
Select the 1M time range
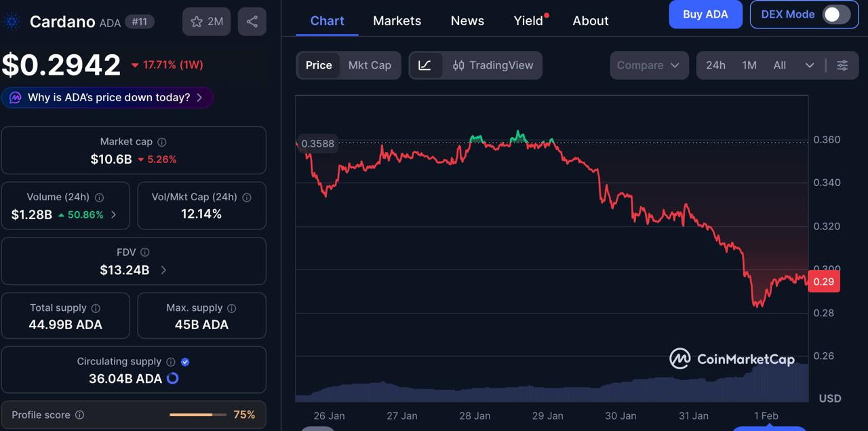749,65
